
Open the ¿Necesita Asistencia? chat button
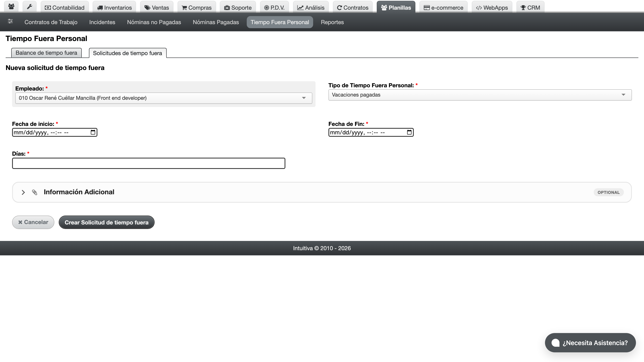(x=590, y=342)
